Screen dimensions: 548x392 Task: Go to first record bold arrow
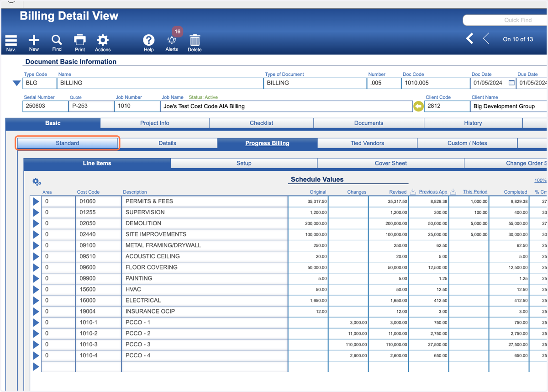(x=469, y=39)
